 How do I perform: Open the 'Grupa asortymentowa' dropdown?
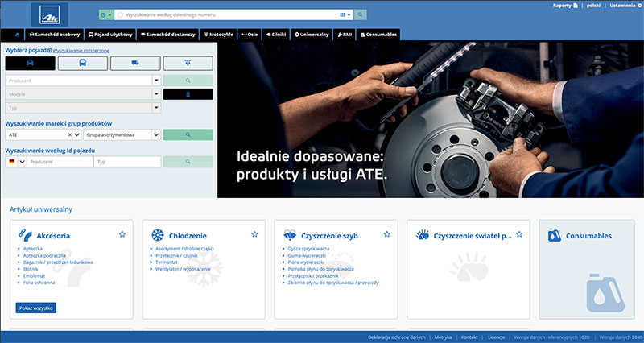(x=122, y=134)
